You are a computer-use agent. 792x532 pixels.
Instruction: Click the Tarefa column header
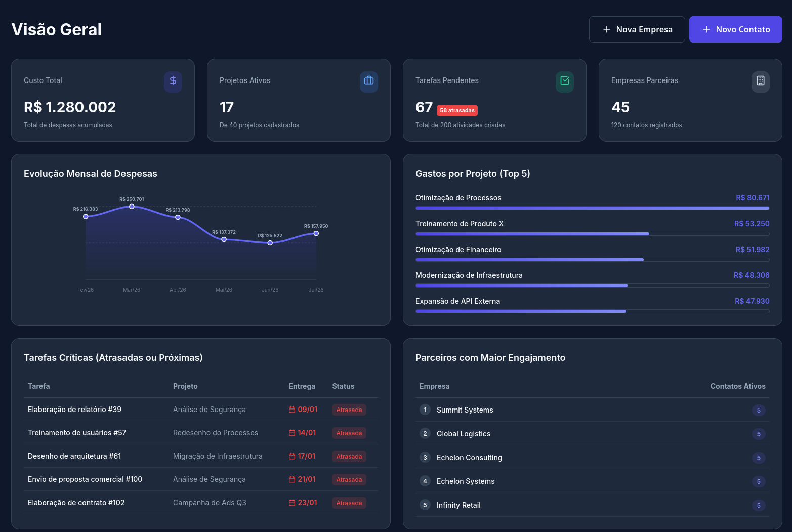39,386
